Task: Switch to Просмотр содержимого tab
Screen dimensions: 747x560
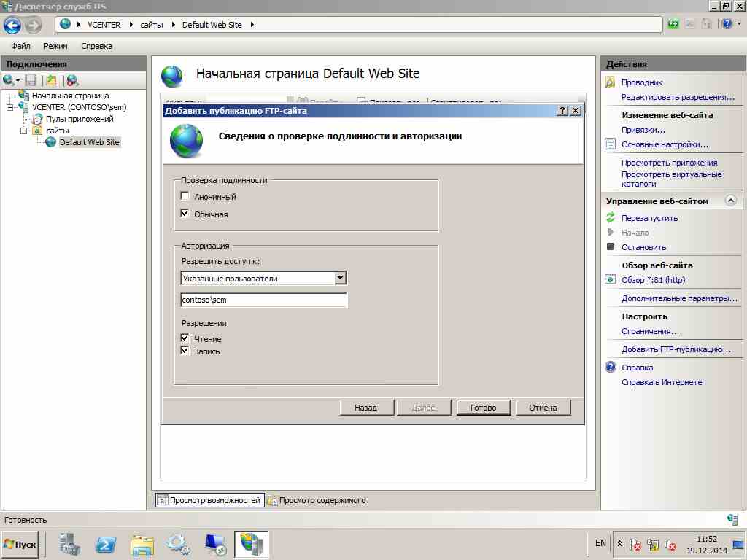Action: pyautogui.click(x=317, y=500)
